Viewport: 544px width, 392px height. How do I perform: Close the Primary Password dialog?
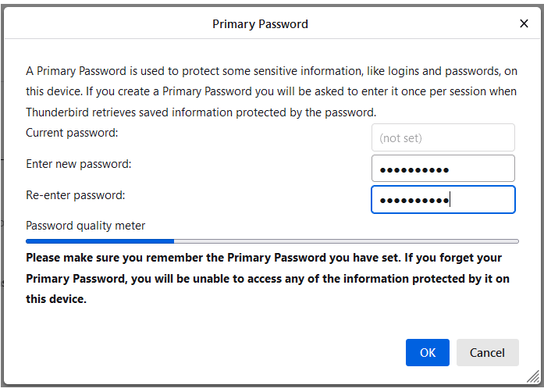pyautogui.click(x=524, y=23)
